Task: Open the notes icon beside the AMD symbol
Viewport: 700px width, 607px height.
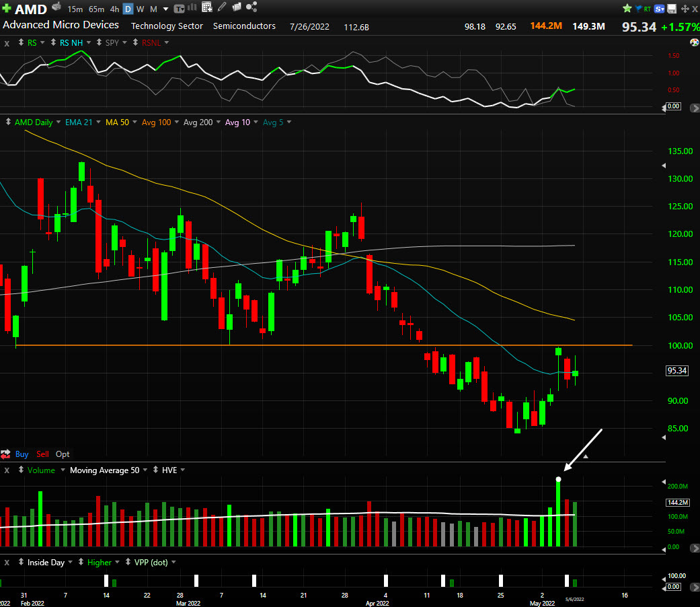Action: 56,7
